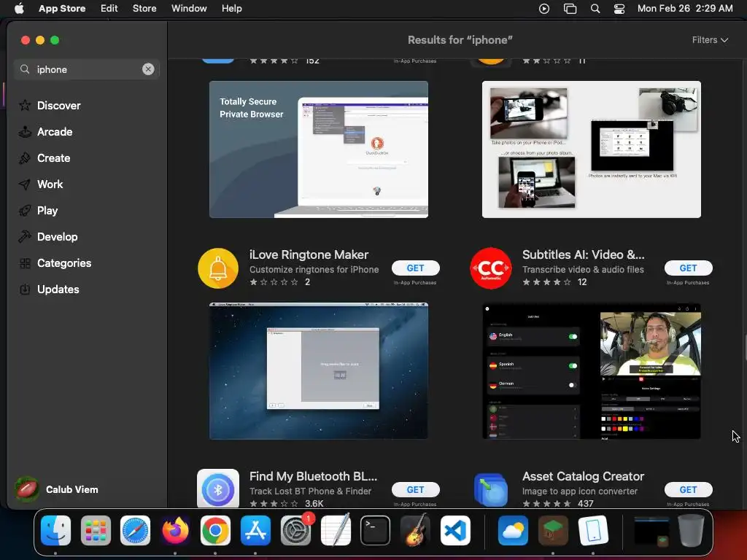Open Spotlight search in menu bar
The height and width of the screenshot is (560, 747).
[x=595, y=9]
